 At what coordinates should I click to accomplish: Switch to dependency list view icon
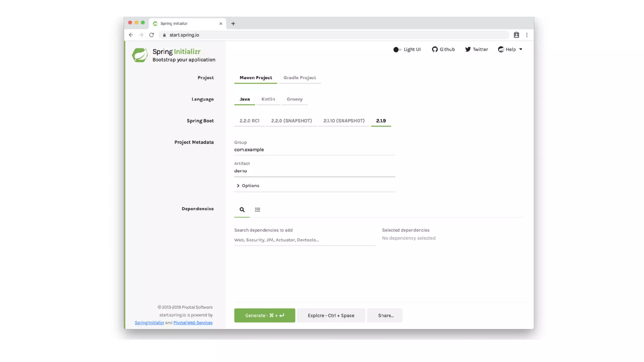(258, 210)
